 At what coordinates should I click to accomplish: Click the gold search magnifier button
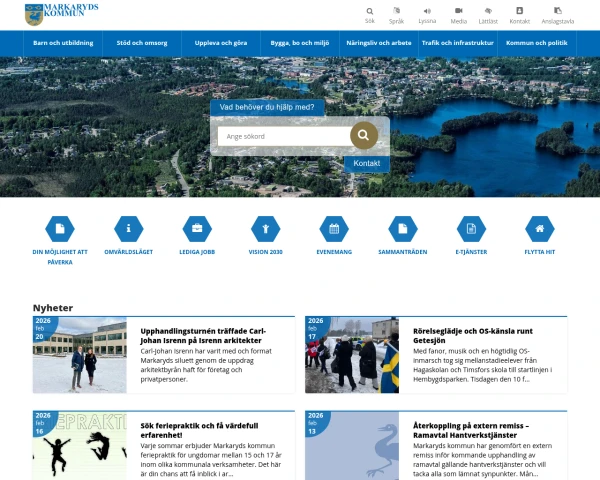click(364, 135)
